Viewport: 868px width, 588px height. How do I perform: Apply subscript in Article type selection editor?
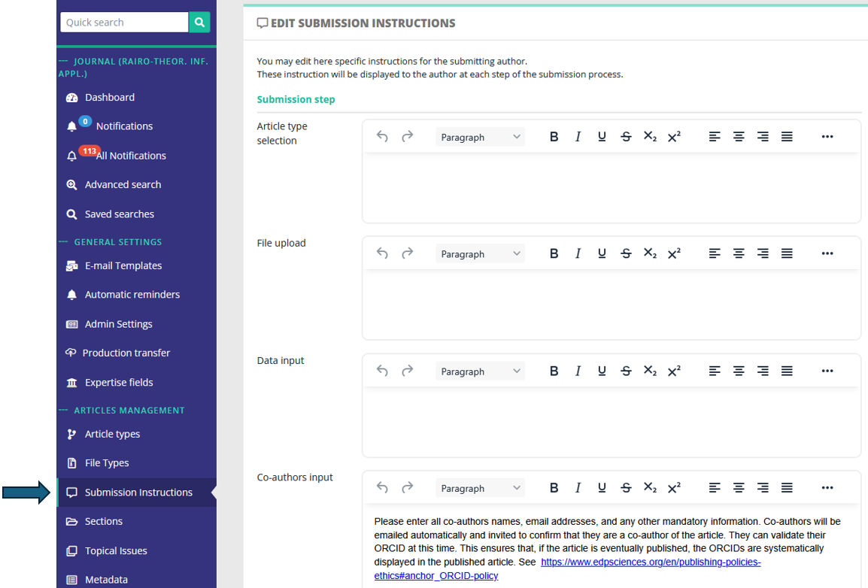tap(650, 137)
